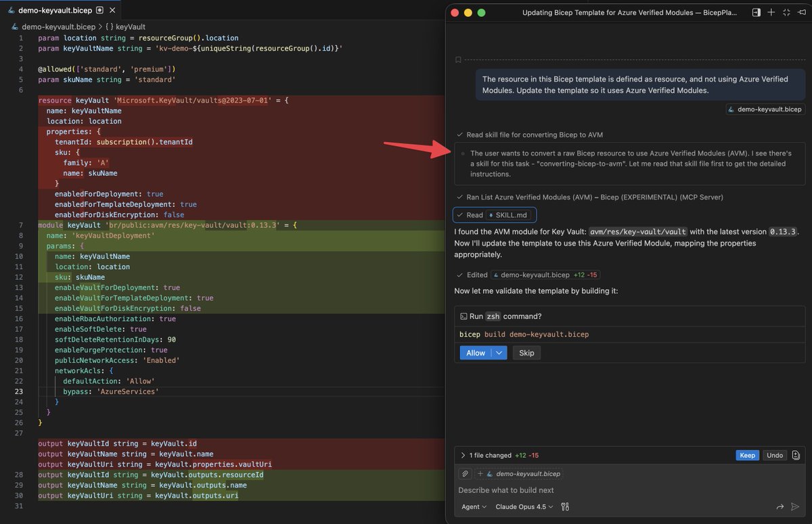The width and height of the screenshot is (812, 524).
Task: Select the attachment paperclip icon in chat input
Action: [465, 473]
